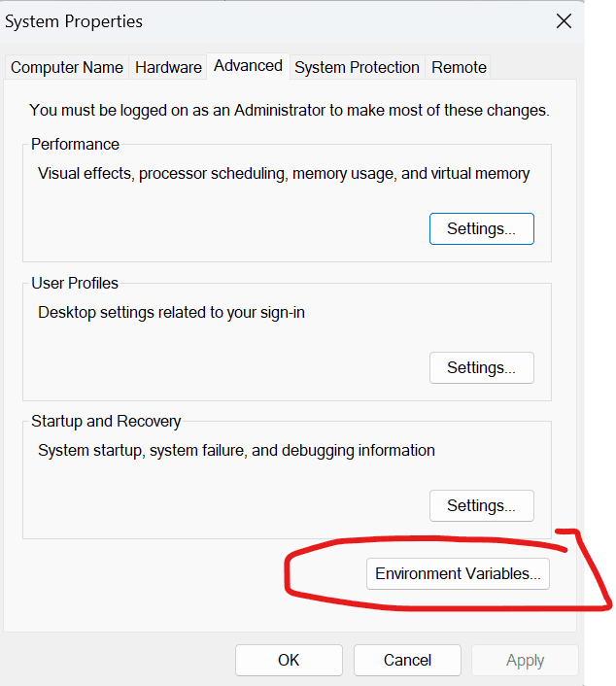Open Performance Settings
Screen dimensions: 616x686
point(481,229)
